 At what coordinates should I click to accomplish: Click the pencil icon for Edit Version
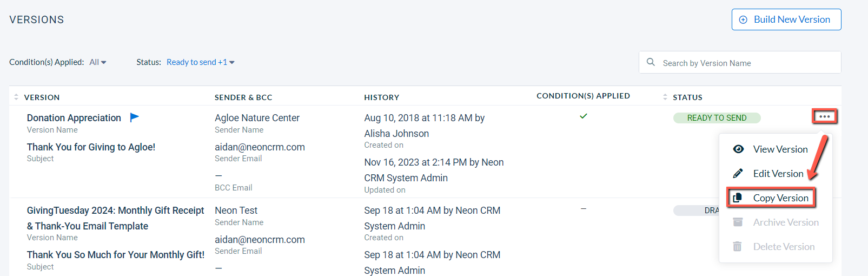point(738,173)
